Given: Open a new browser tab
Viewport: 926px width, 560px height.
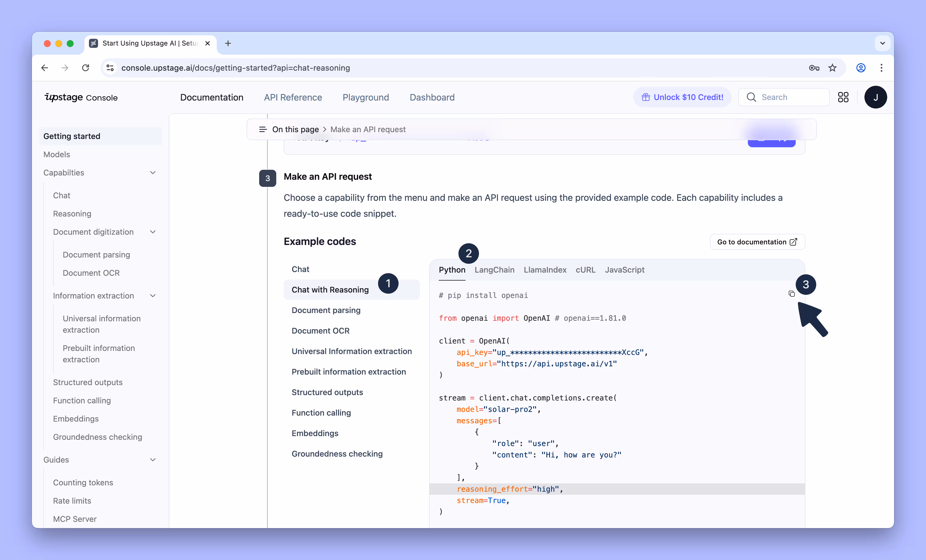Looking at the screenshot, I should [x=228, y=43].
